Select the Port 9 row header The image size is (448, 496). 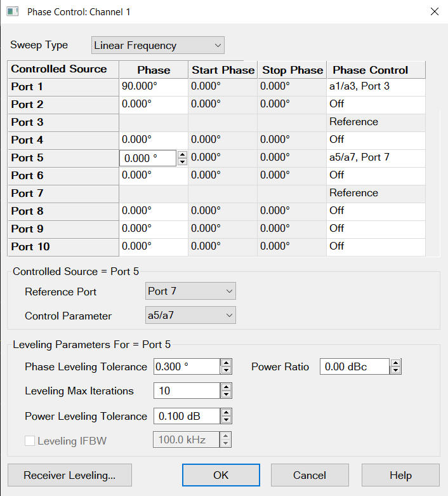63,229
